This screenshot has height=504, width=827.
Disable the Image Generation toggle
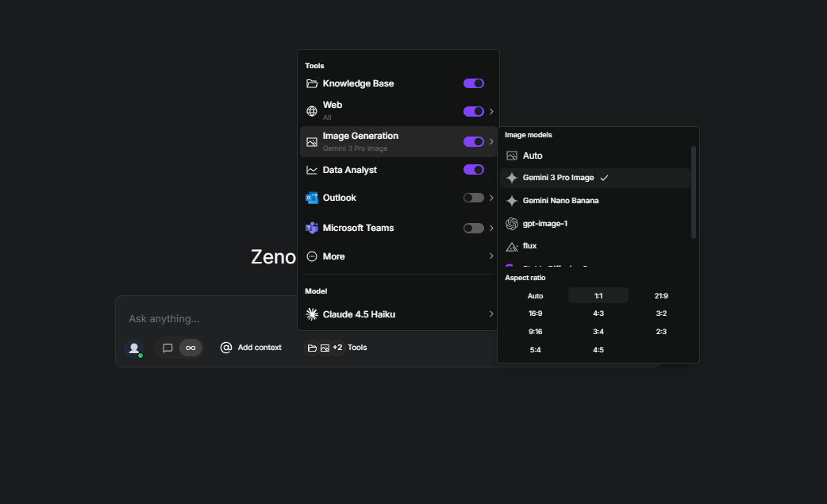pos(474,142)
